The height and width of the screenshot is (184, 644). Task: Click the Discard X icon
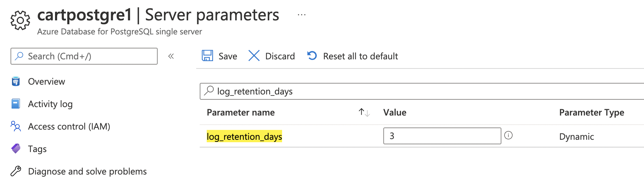pos(254,56)
